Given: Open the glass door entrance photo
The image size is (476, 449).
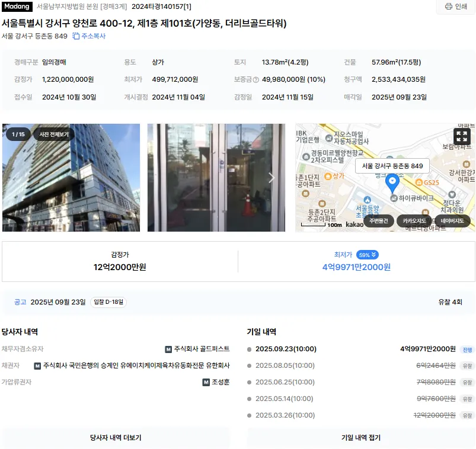Looking at the screenshot, I should tap(216, 178).
